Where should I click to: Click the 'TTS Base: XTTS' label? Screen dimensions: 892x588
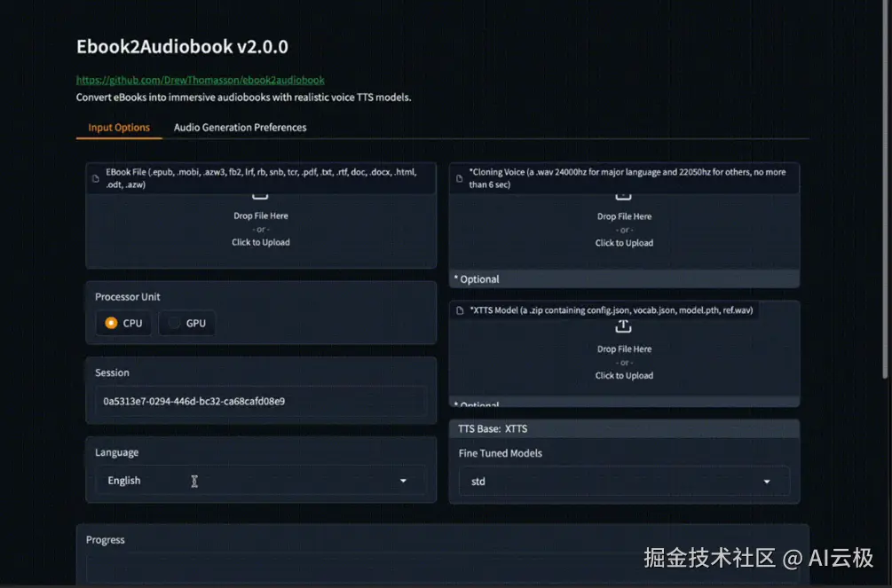493,428
